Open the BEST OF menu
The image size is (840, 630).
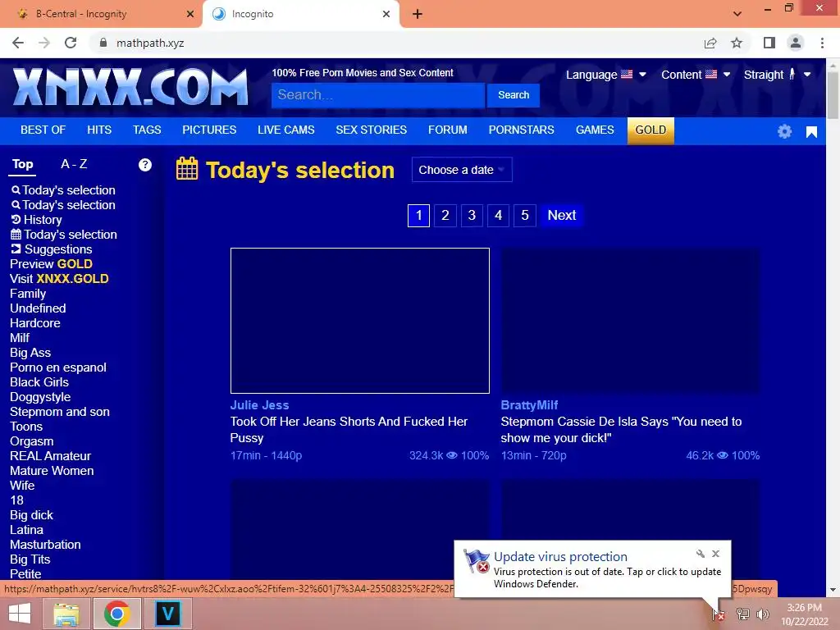click(x=43, y=130)
